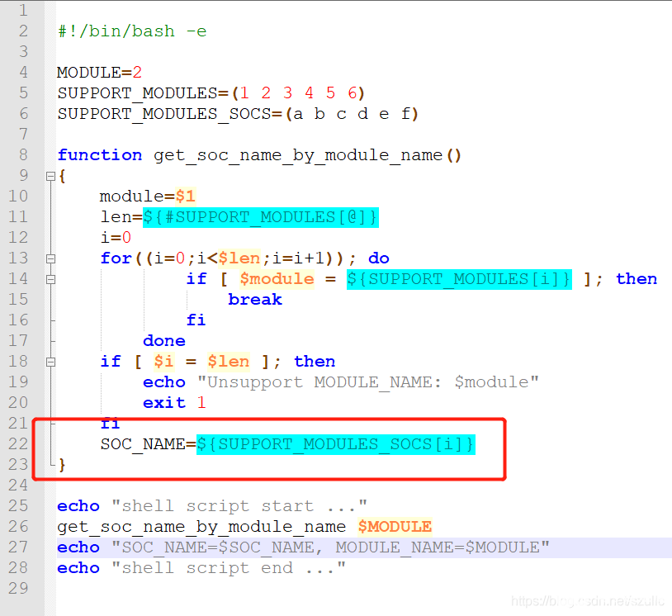Screen dimensions: 672x616
Task: Click the '$i' variable on line 18
Action: tap(163, 362)
